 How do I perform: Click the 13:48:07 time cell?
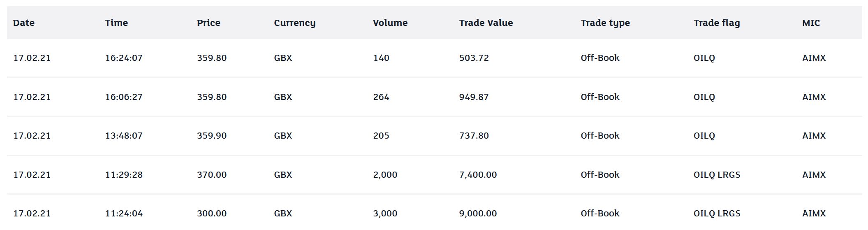point(124,136)
